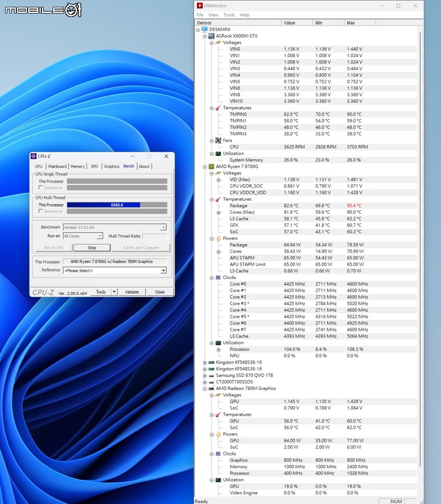Collapse the ASRock X600M-STX node
The height and width of the screenshot is (504, 441).
(x=205, y=36)
